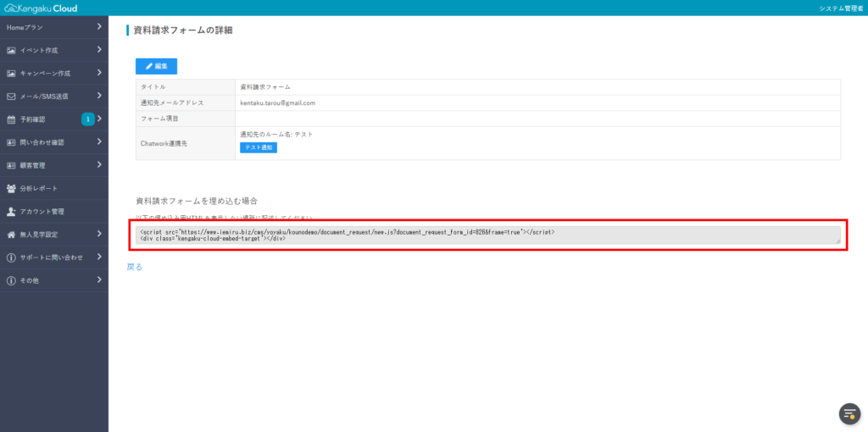
Task: Expand the 顧客管理 chevron
Action: [99, 165]
